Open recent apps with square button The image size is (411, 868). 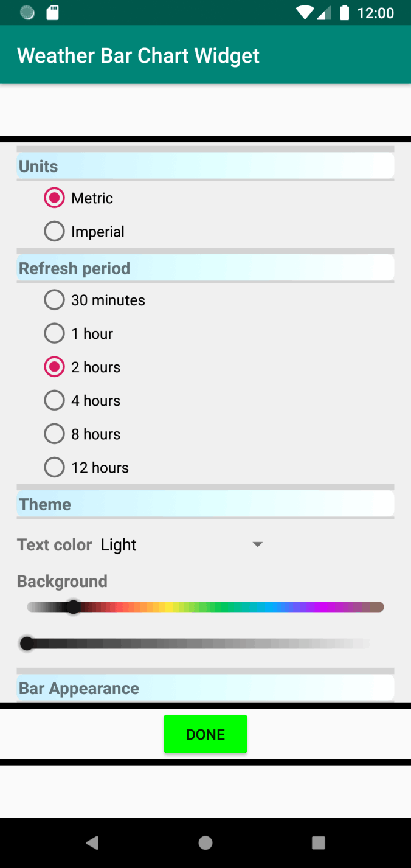[318, 842]
